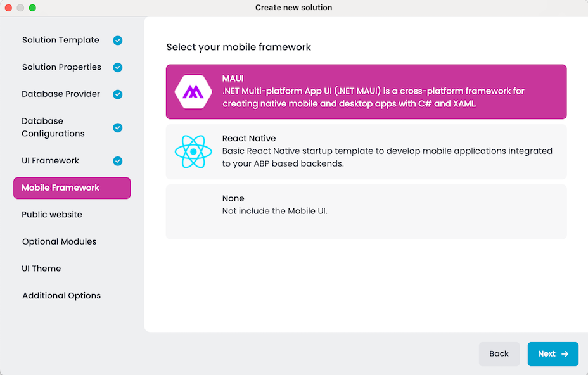Click the Back button

(x=499, y=353)
